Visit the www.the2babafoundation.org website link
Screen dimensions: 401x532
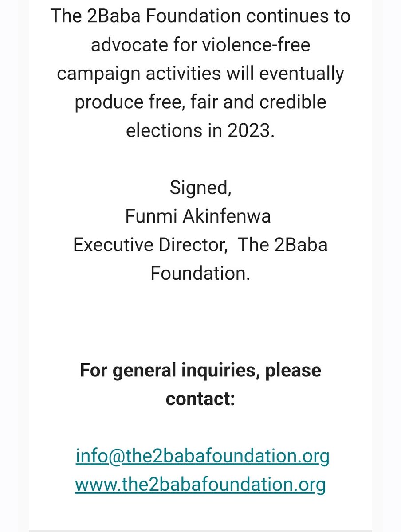(x=200, y=485)
